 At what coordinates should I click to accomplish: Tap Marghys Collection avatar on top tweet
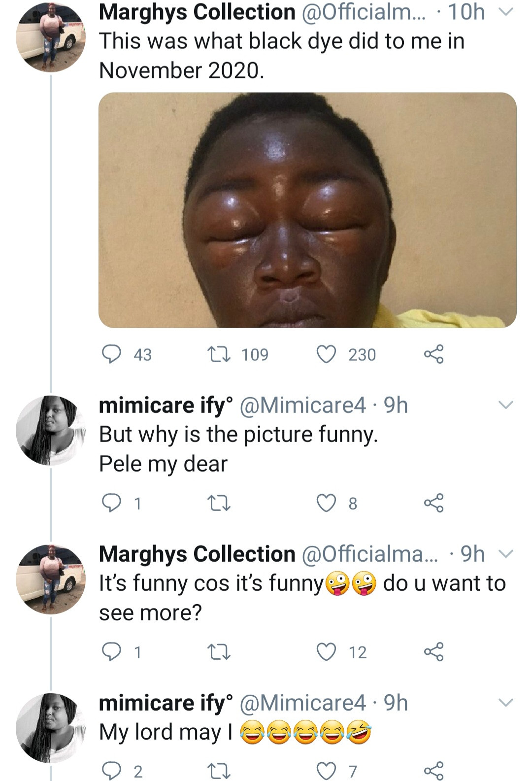51,37
